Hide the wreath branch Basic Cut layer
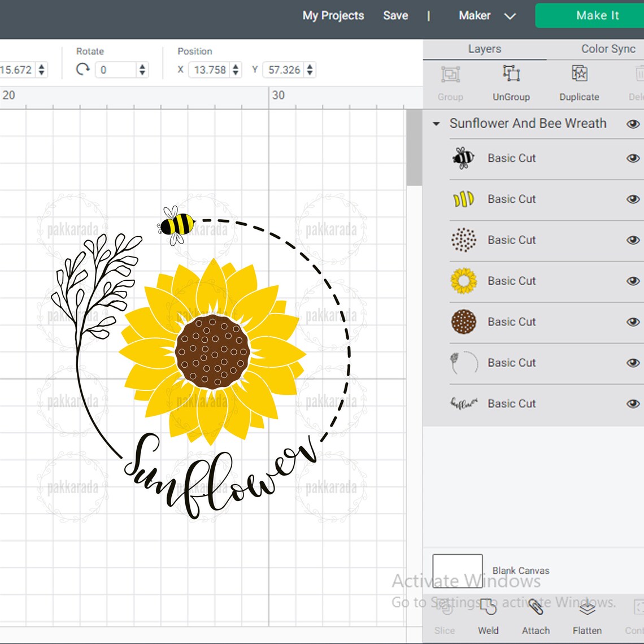This screenshot has height=644, width=644. [x=633, y=363]
